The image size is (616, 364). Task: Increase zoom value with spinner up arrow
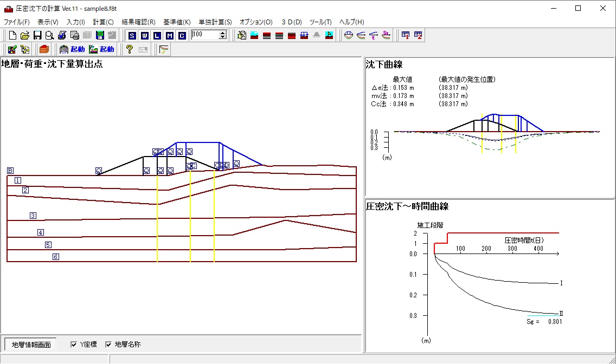tap(223, 32)
